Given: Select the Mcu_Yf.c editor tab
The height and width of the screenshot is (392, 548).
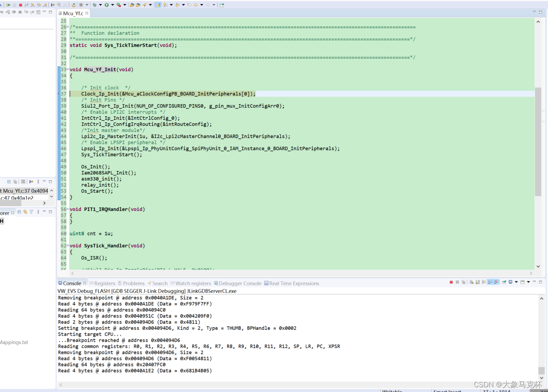Looking at the screenshot, I should click(73, 13).
